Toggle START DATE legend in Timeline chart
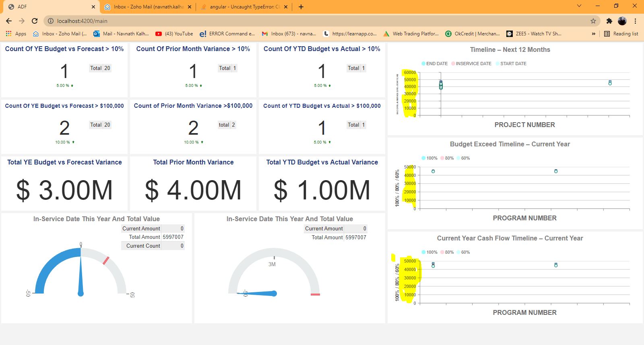The height and width of the screenshot is (345, 644). (x=511, y=64)
